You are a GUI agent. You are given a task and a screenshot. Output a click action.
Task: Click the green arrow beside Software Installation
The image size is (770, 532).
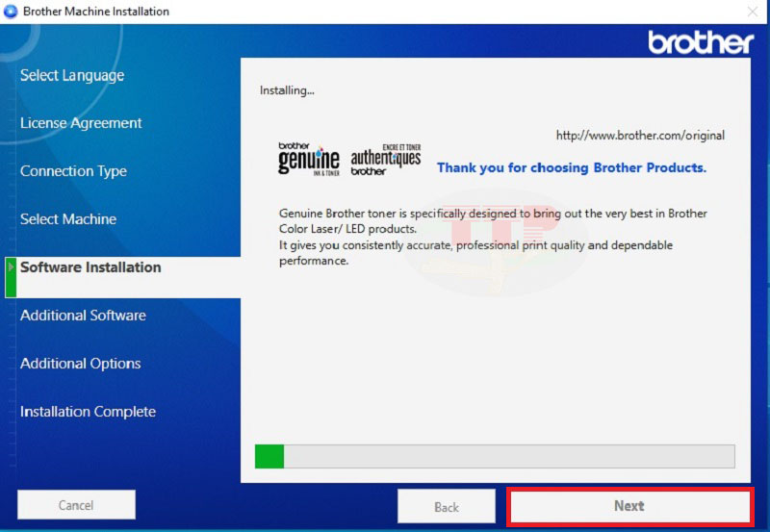pos(12,267)
